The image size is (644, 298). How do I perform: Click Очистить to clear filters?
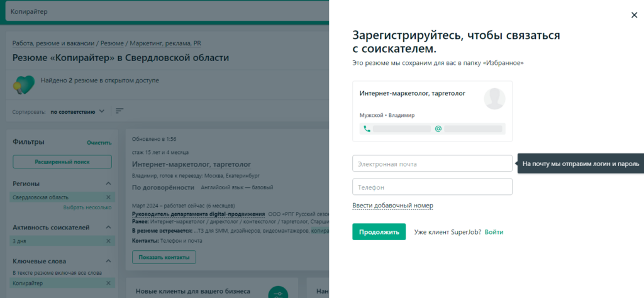(x=99, y=143)
